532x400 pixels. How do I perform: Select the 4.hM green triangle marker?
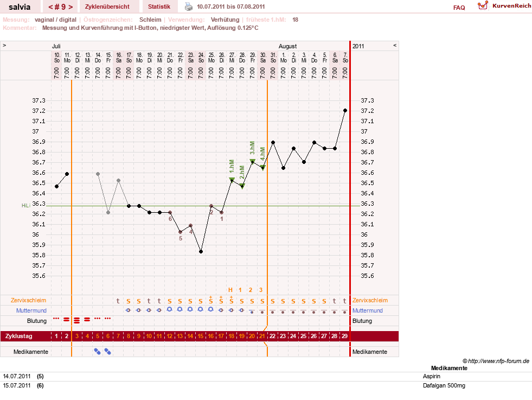click(262, 167)
